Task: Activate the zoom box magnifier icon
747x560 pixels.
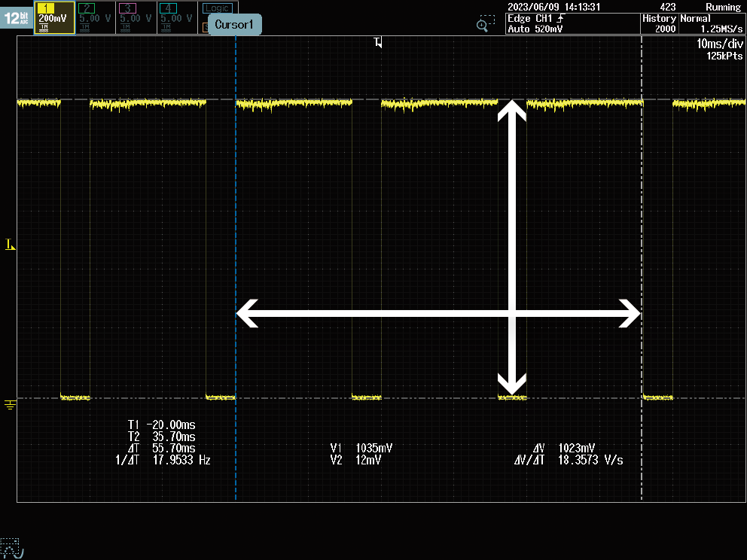Action: point(486,23)
